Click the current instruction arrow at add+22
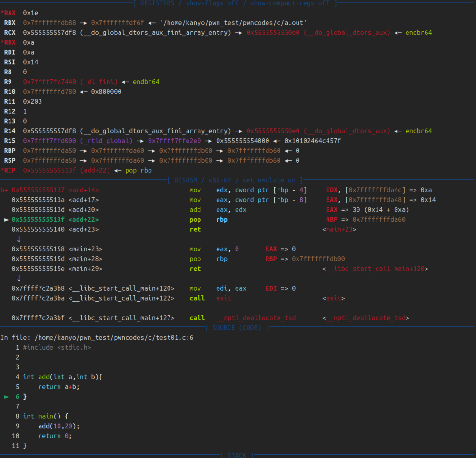 (x=6, y=220)
